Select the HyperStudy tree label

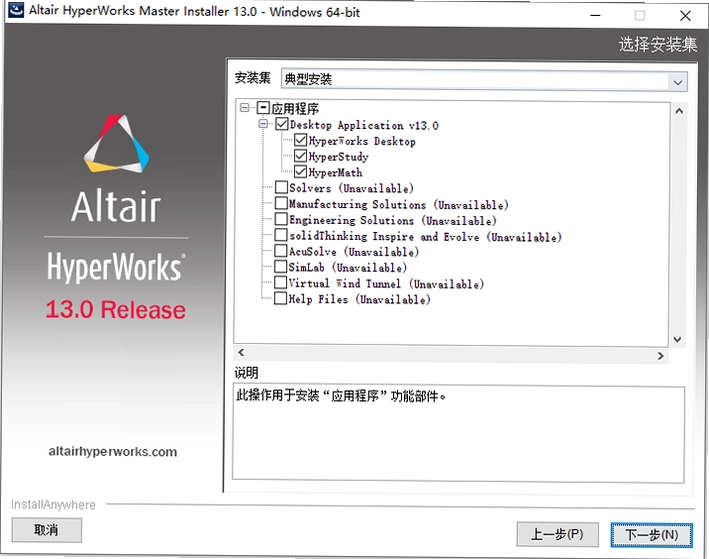point(338,157)
